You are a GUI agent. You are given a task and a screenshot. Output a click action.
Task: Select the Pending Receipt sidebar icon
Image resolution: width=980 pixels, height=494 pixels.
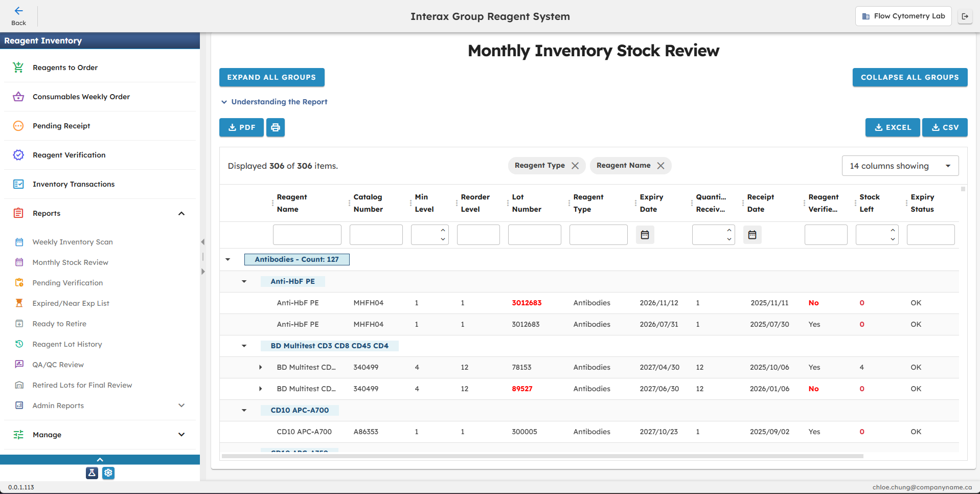point(18,126)
